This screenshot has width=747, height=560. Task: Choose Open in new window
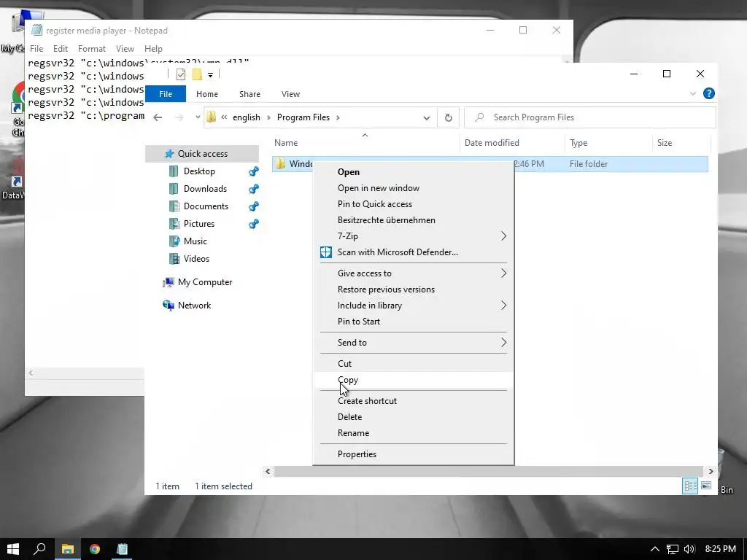click(x=413, y=188)
